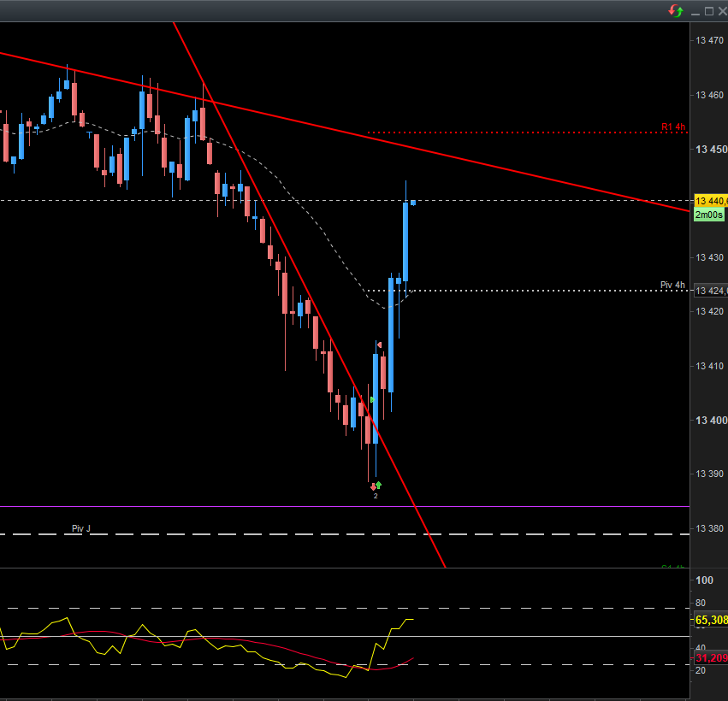Click the red down-arrow trade marker below the candles
The width and height of the screenshot is (728, 701).
(373, 486)
